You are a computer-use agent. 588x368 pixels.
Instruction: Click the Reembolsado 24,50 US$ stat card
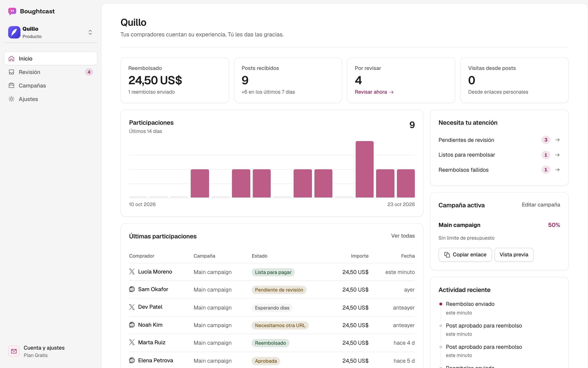175,80
